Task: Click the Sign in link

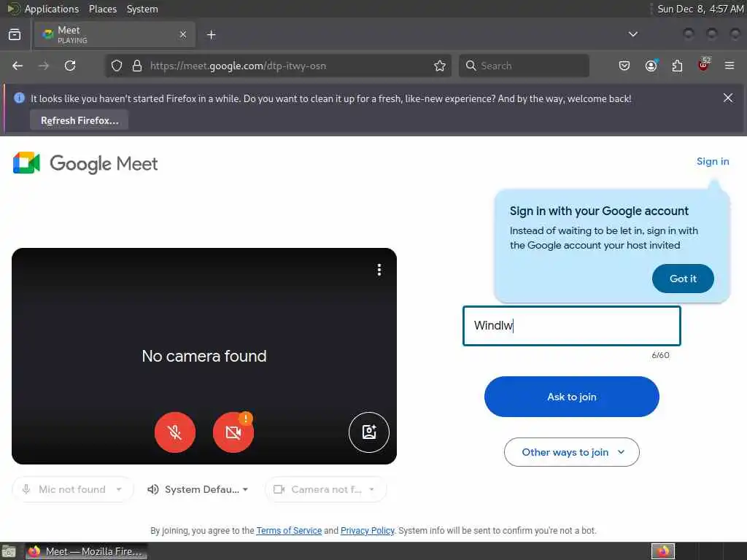Action: tap(713, 161)
